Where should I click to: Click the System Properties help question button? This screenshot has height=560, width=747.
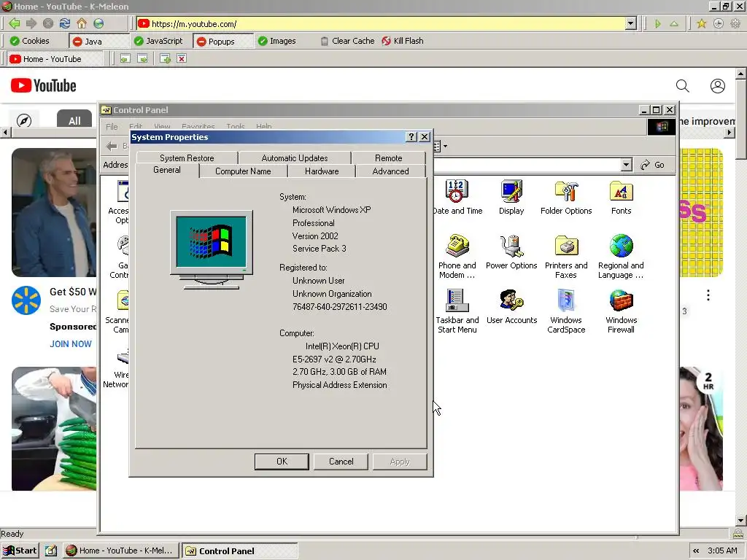411,137
